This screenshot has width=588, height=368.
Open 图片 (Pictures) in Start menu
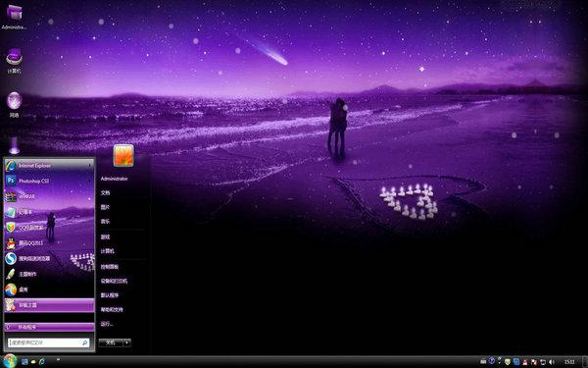106,207
